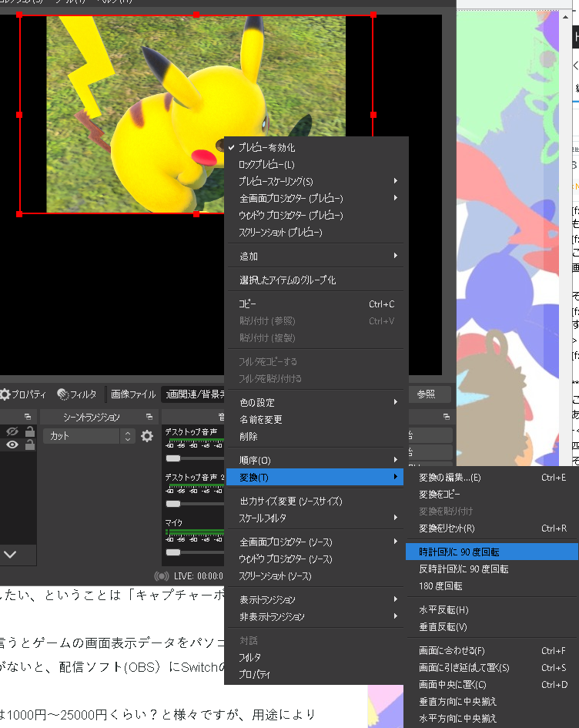Expand the 順序(O) submenu

tap(315, 460)
